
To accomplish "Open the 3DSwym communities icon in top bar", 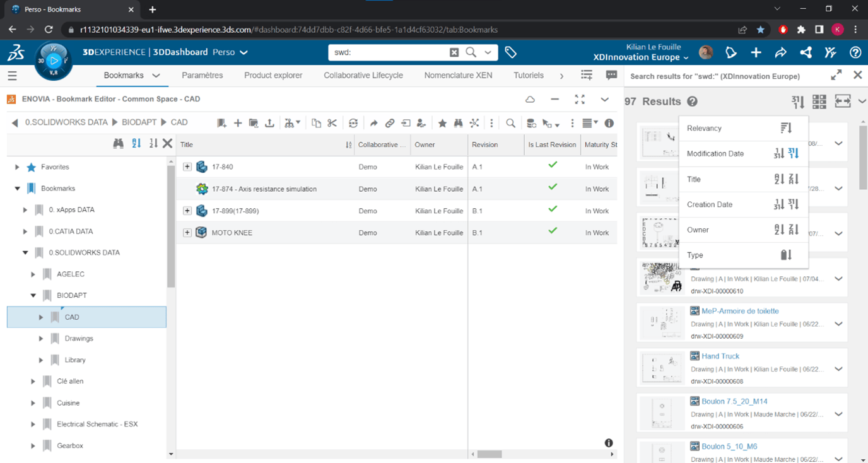I will [830, 53].
